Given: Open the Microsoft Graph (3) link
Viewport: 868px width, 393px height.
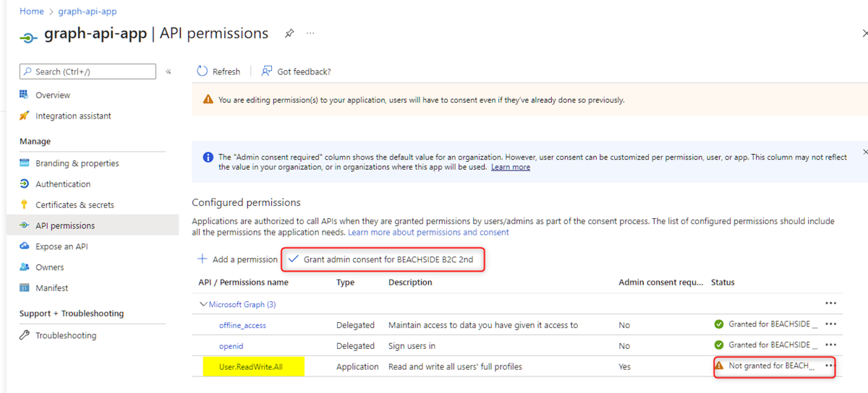Looking at the screenshot, I should pos(242,304).
